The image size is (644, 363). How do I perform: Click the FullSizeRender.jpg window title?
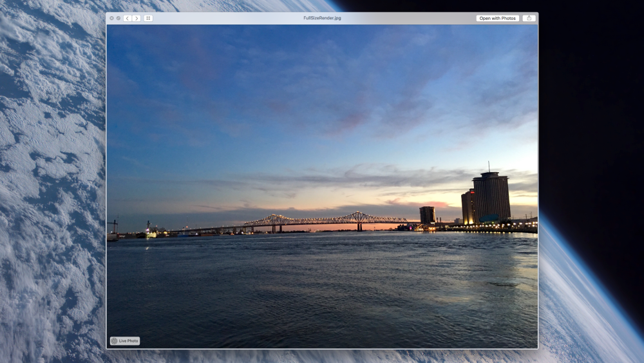[321, 18]
